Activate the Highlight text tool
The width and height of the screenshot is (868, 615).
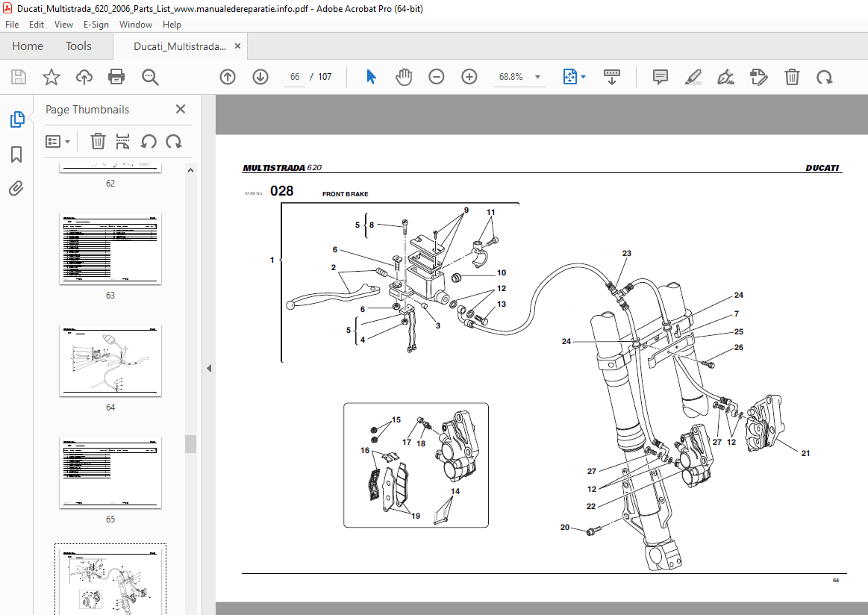click(693, 76)
